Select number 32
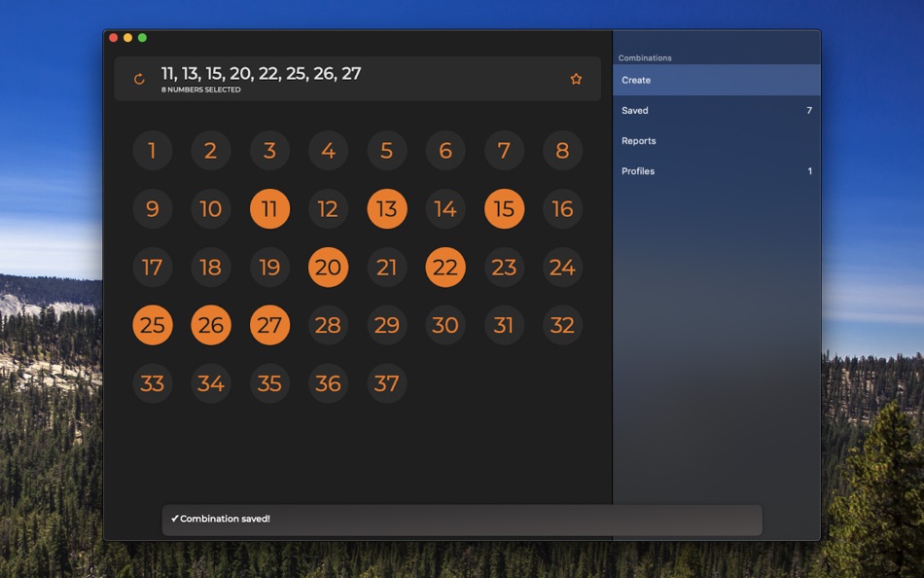 pos(563,325)
